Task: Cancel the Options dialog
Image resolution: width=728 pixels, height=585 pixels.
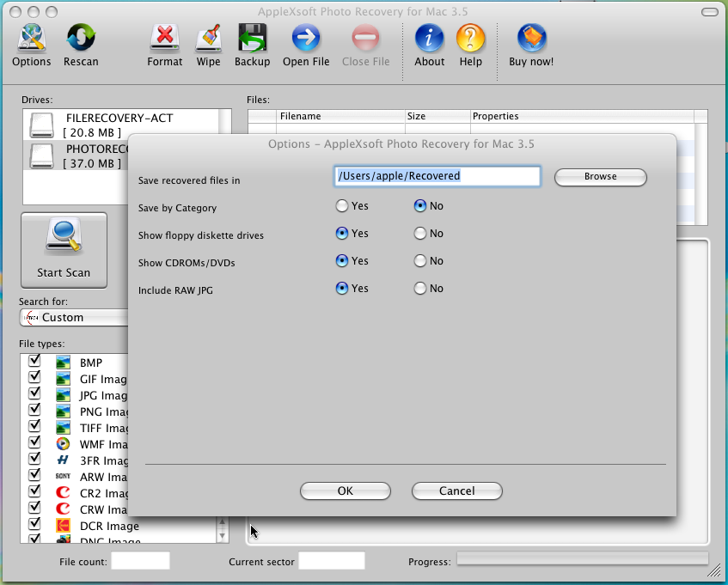Action: click(x=457, y=491)
